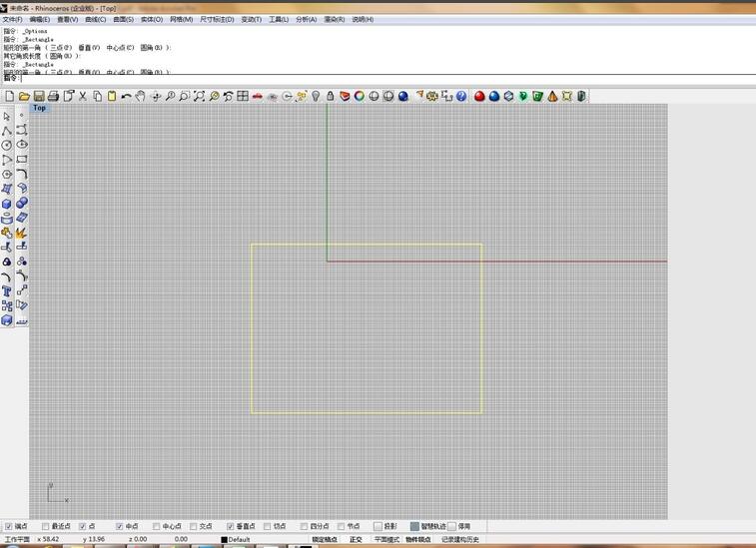Open the 文件(F) menu

pyautogui.click(x=12, y=19)
